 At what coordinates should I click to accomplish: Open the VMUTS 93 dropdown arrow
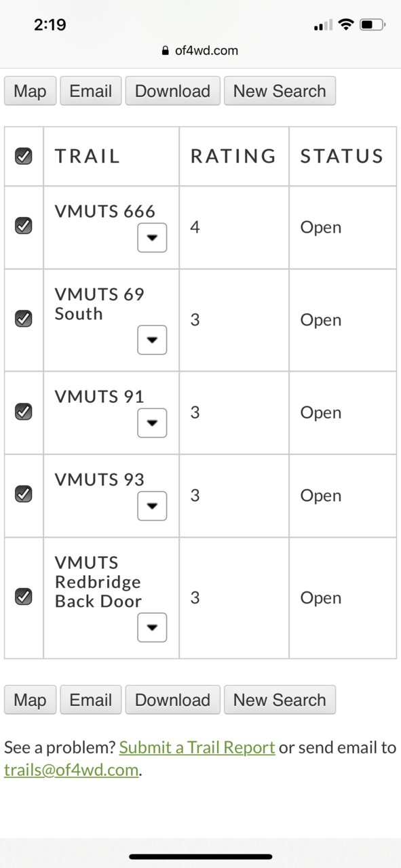[152, 506]
